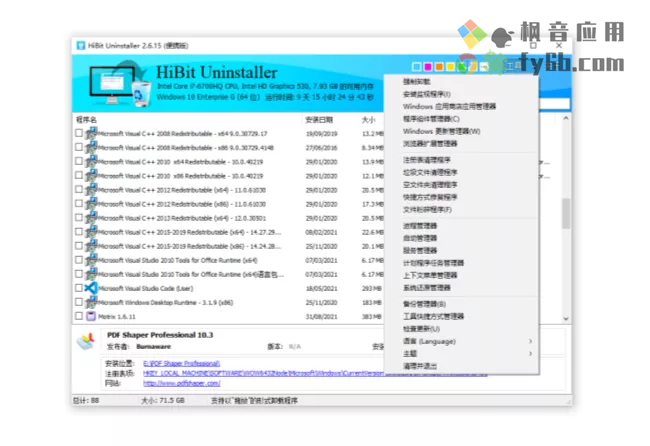Viewport: 650px width, 446px height.
Task: Open 强制卸载 from the tools menu
Action: point(417,82)
